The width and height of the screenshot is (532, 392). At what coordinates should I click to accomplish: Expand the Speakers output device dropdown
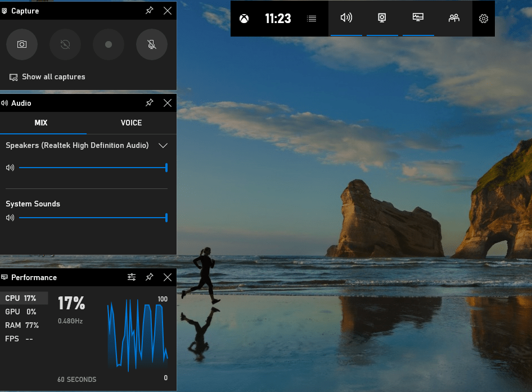[x=163, y=145]
